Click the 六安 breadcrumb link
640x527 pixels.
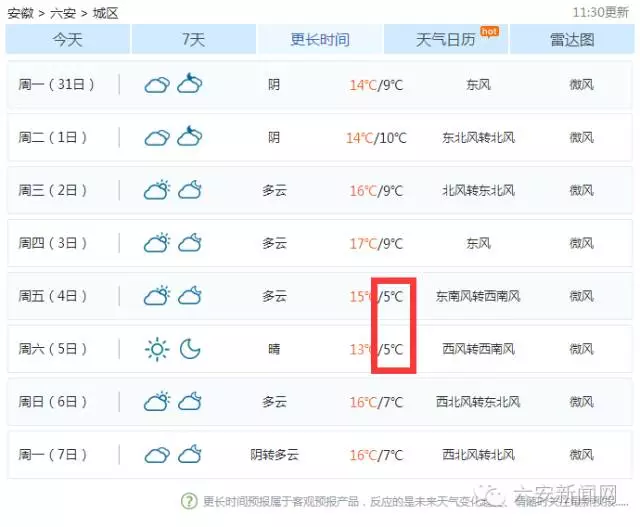pos(63,13)
